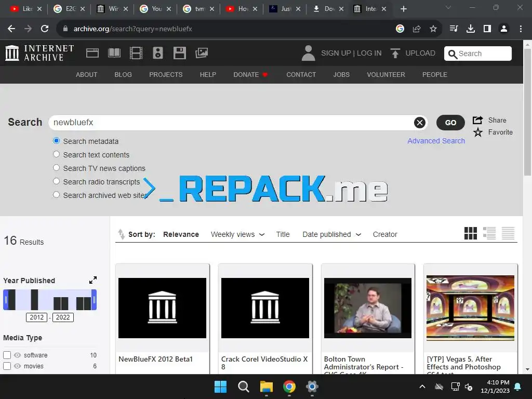Grab the right year range slider handle
This screenshot has width=532, height=399.
pos(94,300)
